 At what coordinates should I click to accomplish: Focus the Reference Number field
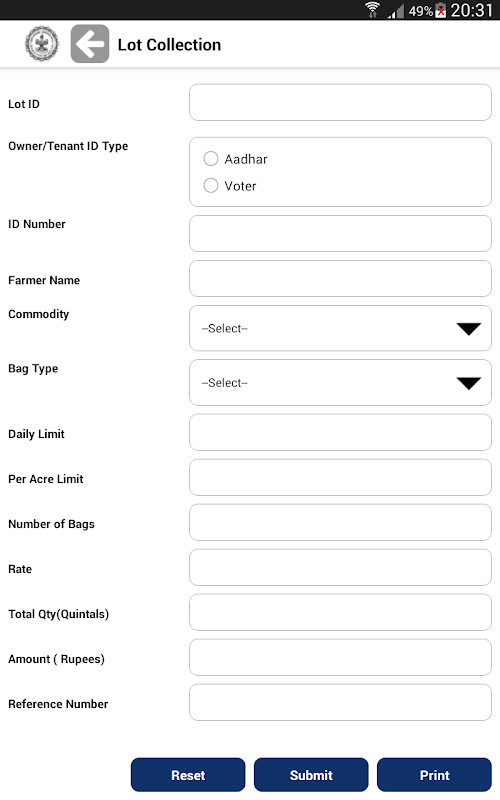(340, 703)
